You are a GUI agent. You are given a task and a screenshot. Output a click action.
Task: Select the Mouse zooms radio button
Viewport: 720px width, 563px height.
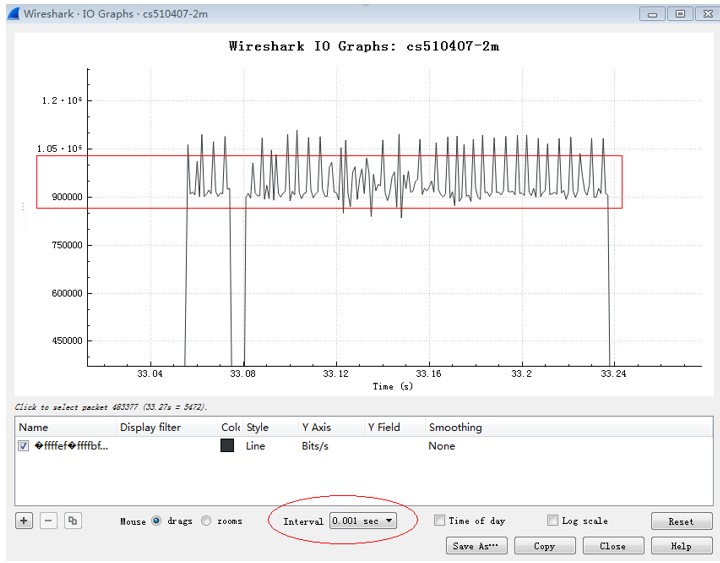pos(206,521)
